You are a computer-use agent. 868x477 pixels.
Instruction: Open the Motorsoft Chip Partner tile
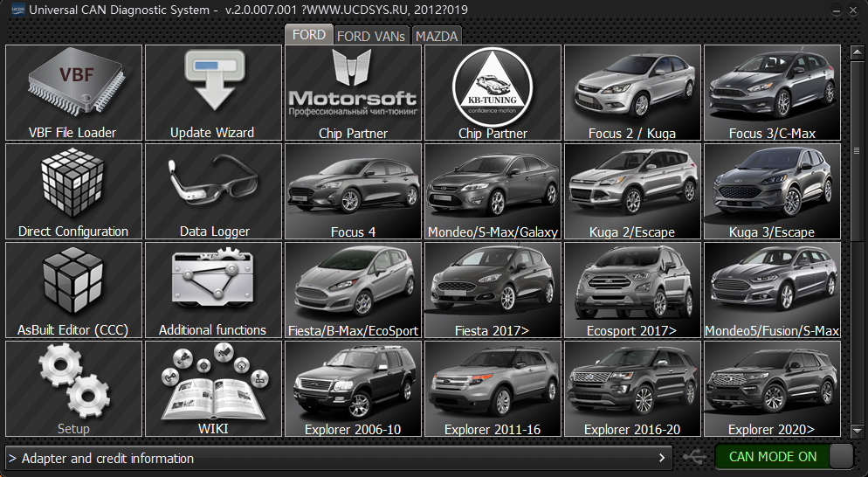(353, 93)
